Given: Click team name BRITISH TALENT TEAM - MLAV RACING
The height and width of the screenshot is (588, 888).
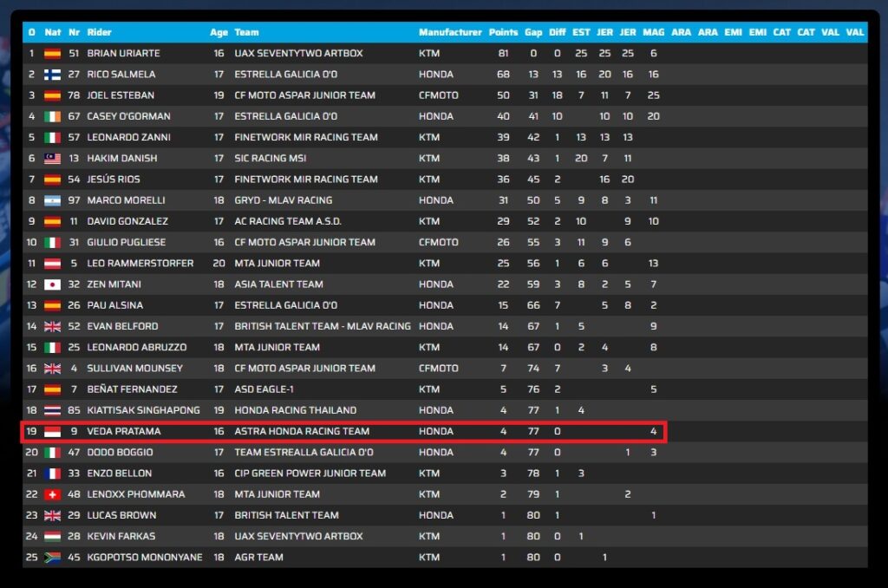Looking at the screenshot, I should 323,326.
